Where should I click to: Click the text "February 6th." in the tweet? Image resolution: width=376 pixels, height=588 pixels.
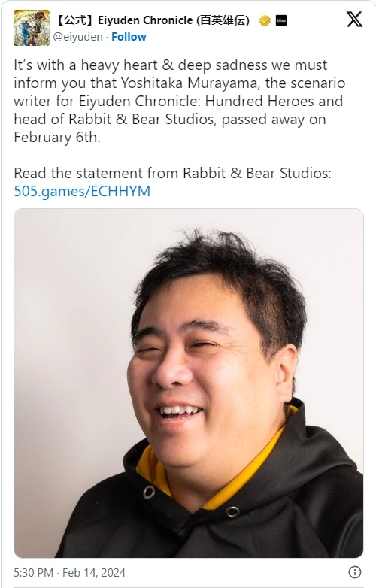[x=57, y=138]
